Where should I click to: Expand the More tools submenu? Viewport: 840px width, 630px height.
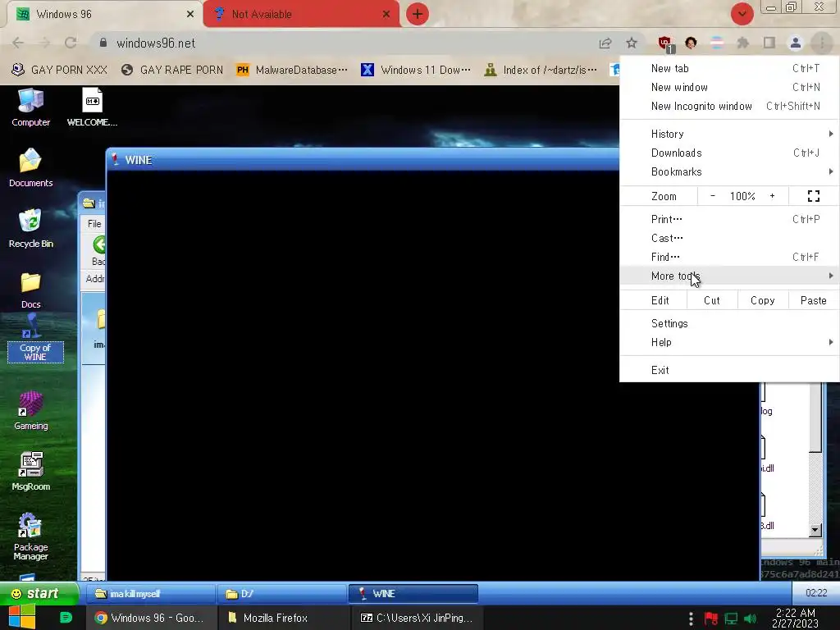click(x=729, y=276)
